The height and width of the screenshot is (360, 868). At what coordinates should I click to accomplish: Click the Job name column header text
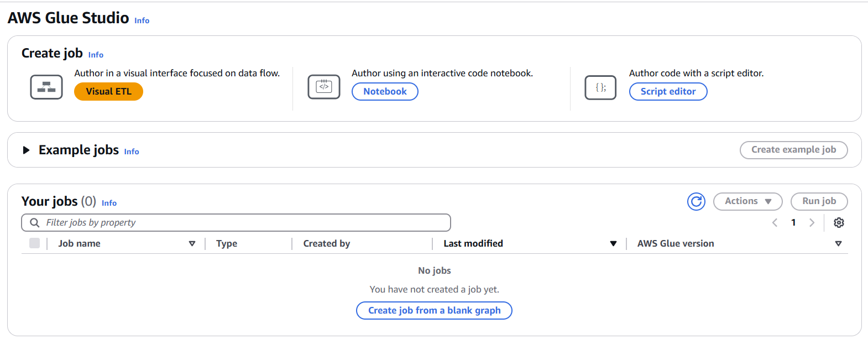(80, 243)
